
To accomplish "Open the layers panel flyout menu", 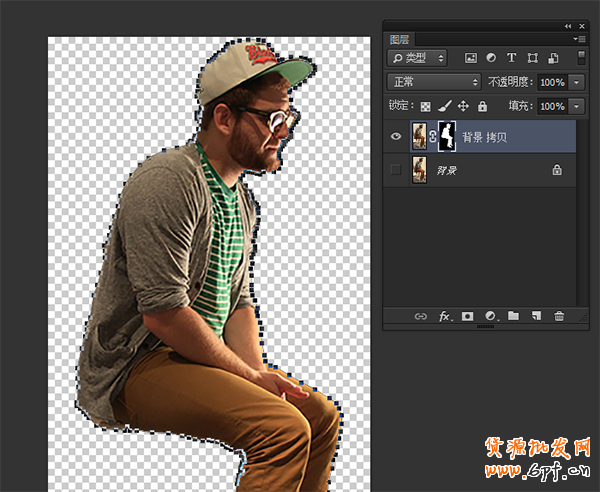I will point(579,39).
